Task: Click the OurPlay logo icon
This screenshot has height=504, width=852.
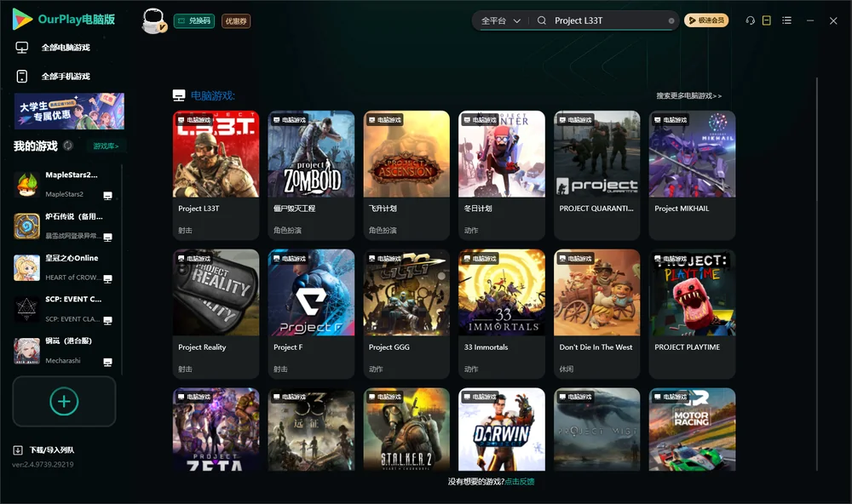Action: (22, 20)
